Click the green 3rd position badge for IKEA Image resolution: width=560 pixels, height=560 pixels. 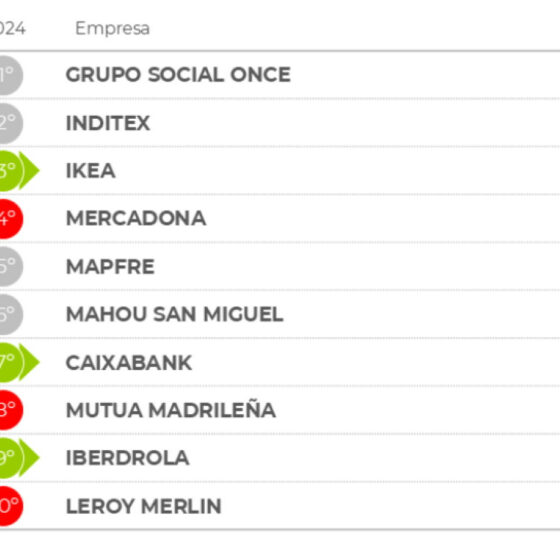pos(19,171)
